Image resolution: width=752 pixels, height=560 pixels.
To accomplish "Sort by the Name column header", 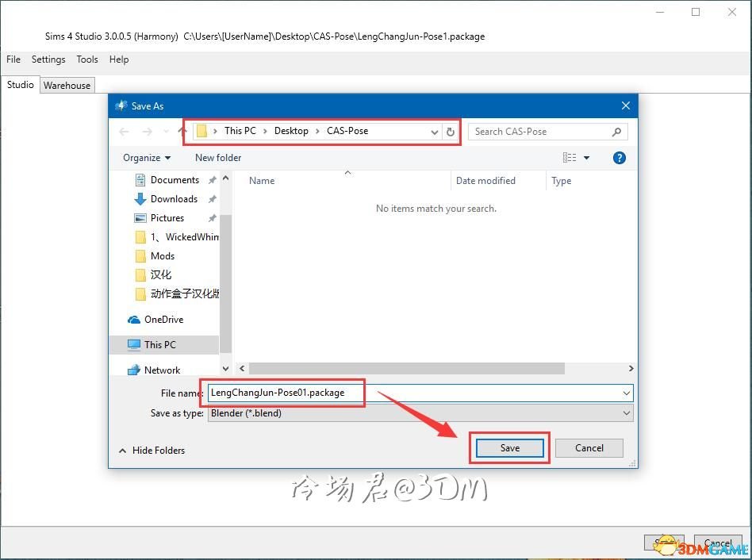I will point(262,181).
